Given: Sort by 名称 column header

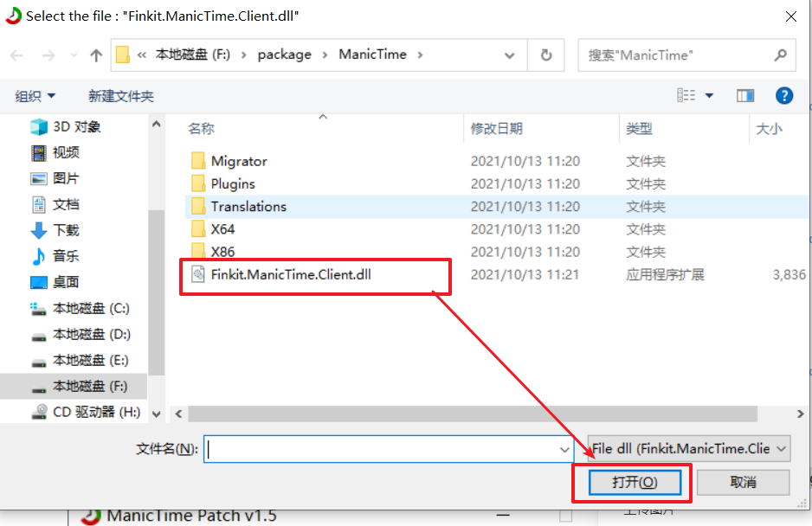Looking at the screenshot, I should (x=201, y=128).
